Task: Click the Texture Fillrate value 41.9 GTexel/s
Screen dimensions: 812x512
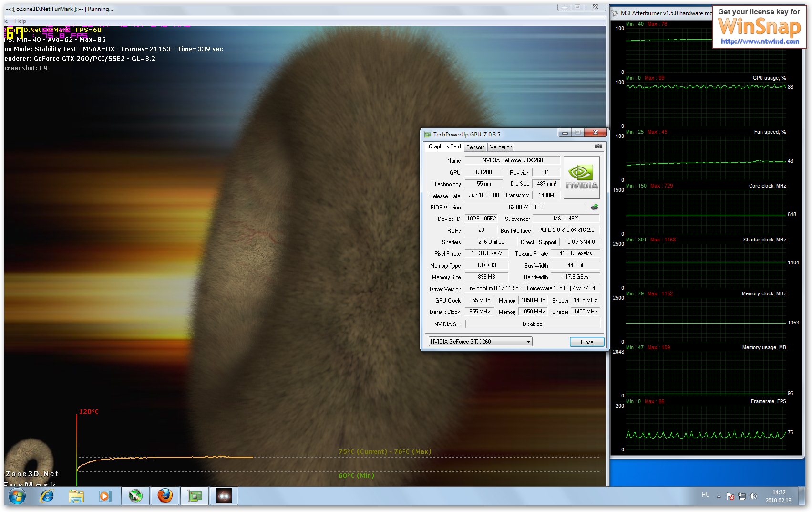Action: (575, 253)
